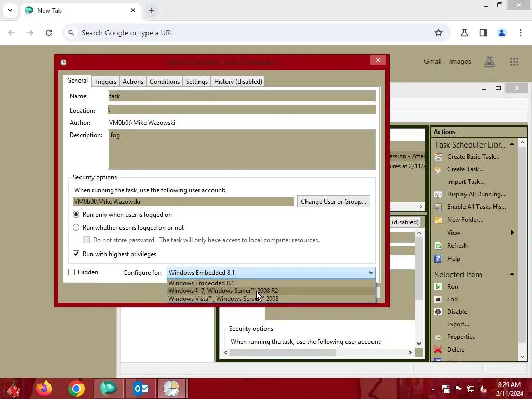Click the Create Task icon in Actions
532x399 pixels.
pyautogui.click(x=438, y=169)
